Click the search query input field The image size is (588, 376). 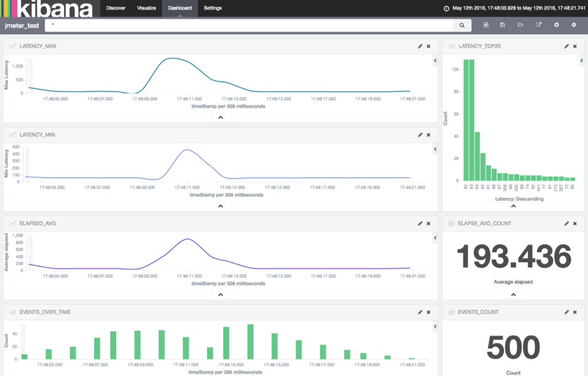click(249, 25)
